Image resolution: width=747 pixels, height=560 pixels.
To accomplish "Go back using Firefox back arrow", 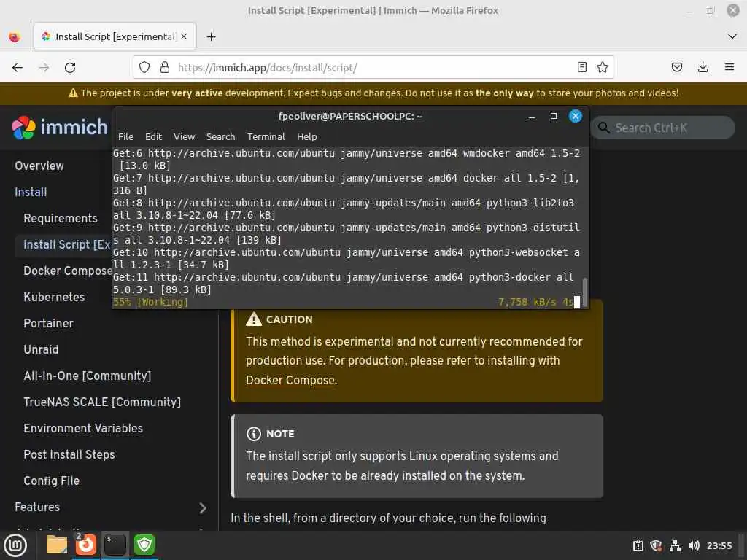I will tap(18, 68).
